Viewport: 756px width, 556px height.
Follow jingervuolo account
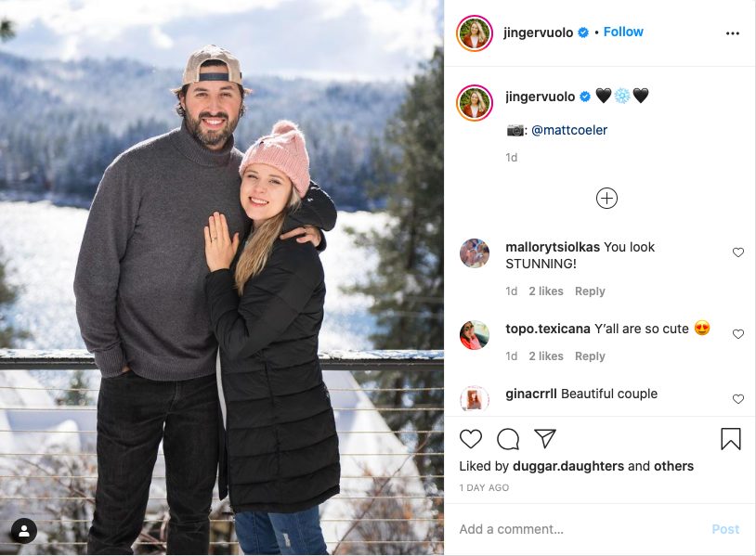pyautogui.click(x=623, y=32)
